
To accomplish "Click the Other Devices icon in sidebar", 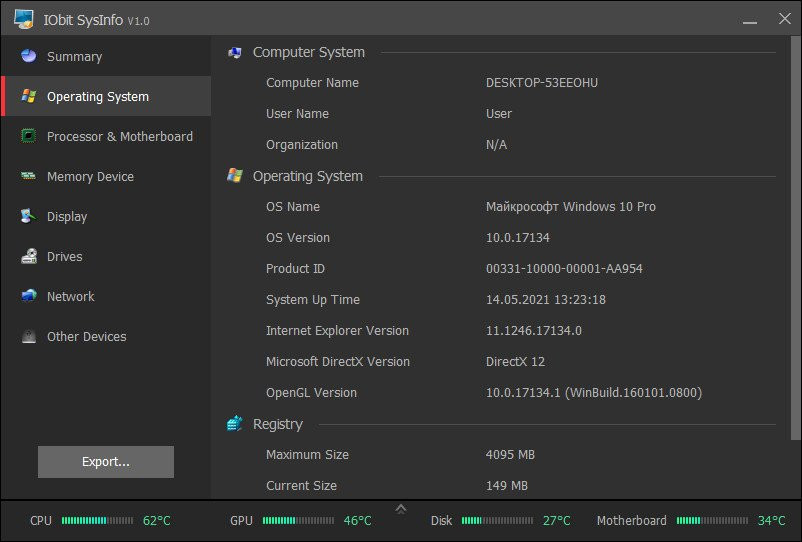I will [x=29, y=336].
